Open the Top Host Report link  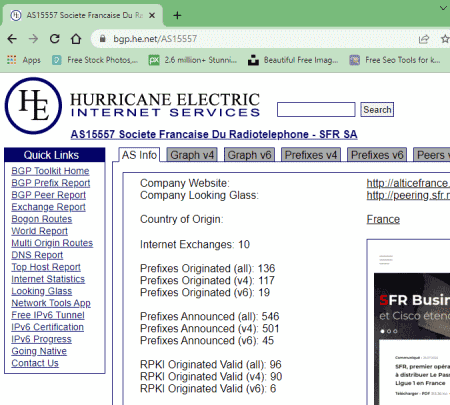(x=46, y=267)
